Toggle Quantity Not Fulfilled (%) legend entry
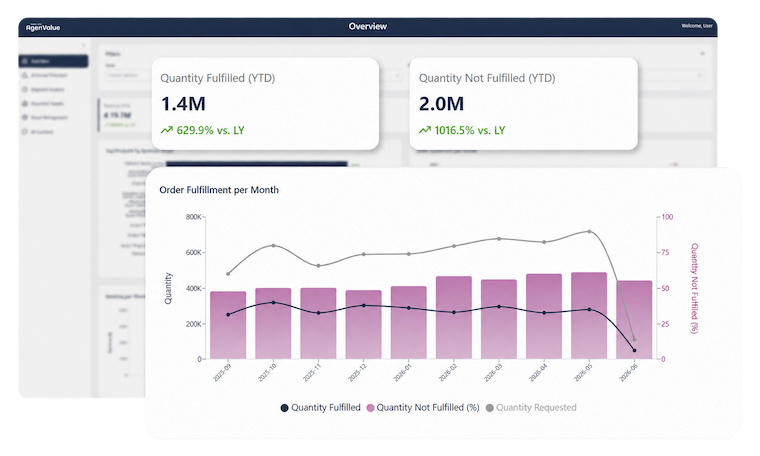This screenshot has height=456, width=760. coord(423,408)
